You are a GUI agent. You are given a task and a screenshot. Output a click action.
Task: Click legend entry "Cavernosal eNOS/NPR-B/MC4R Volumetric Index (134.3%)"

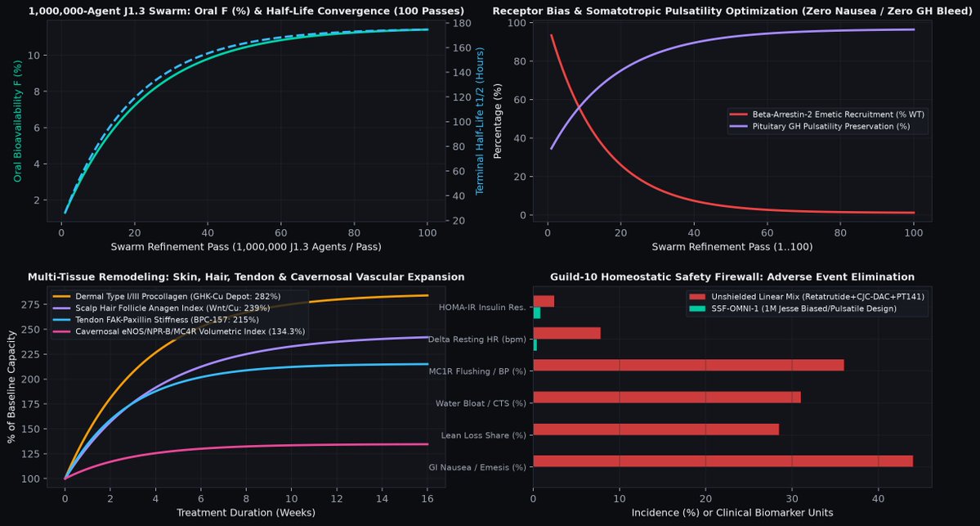190,331
